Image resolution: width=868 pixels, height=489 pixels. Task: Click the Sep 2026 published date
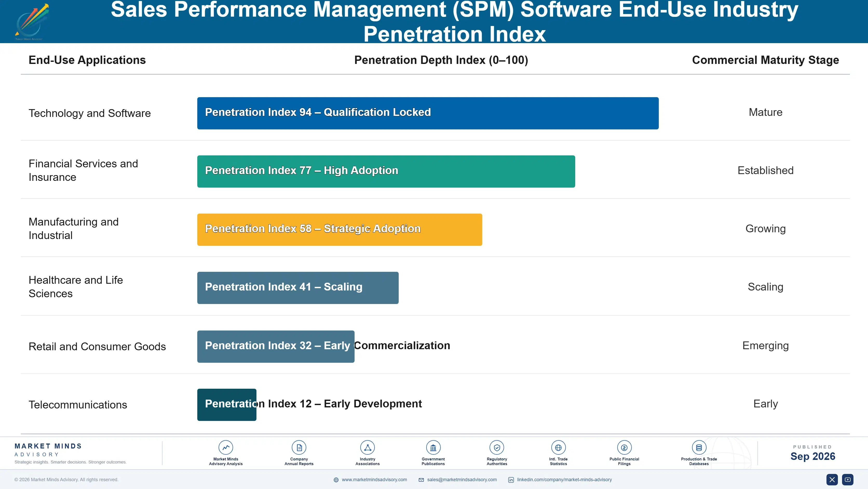coord(813,457)
